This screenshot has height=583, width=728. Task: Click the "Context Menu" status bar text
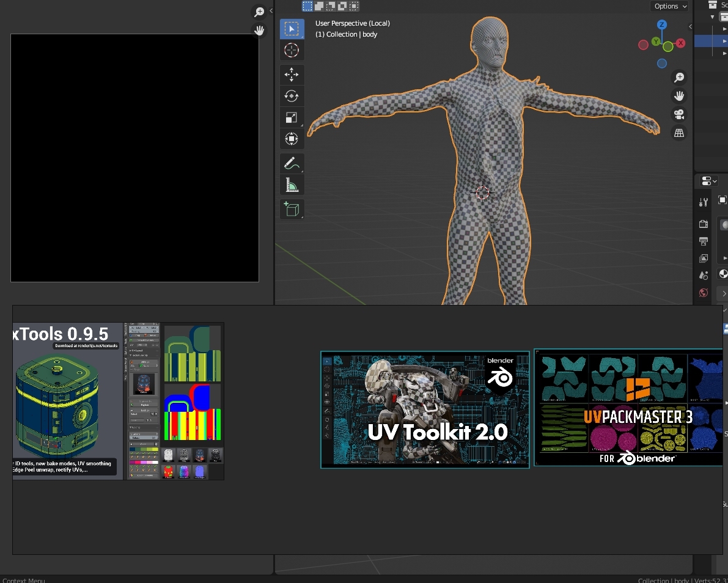(x=24, y=580)
